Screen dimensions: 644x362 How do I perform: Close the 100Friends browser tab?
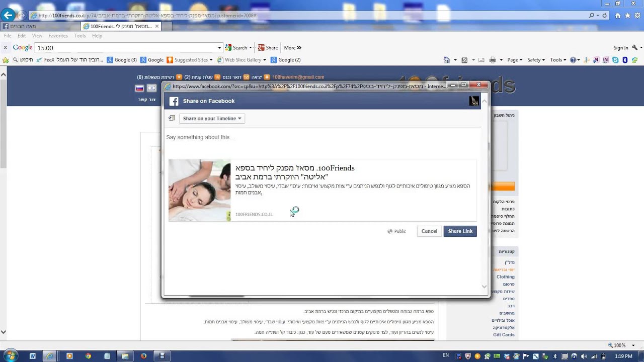tap(157, 26)
